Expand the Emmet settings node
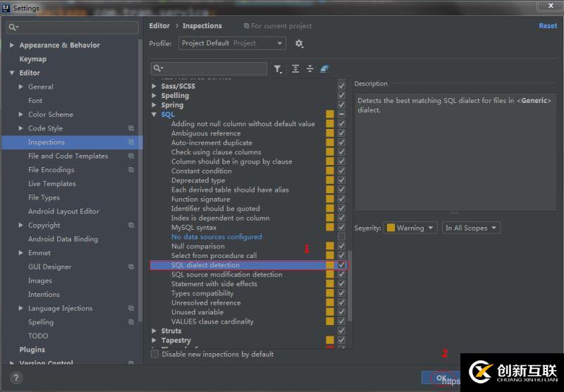The image size is (564, 392). click(21, 253)
